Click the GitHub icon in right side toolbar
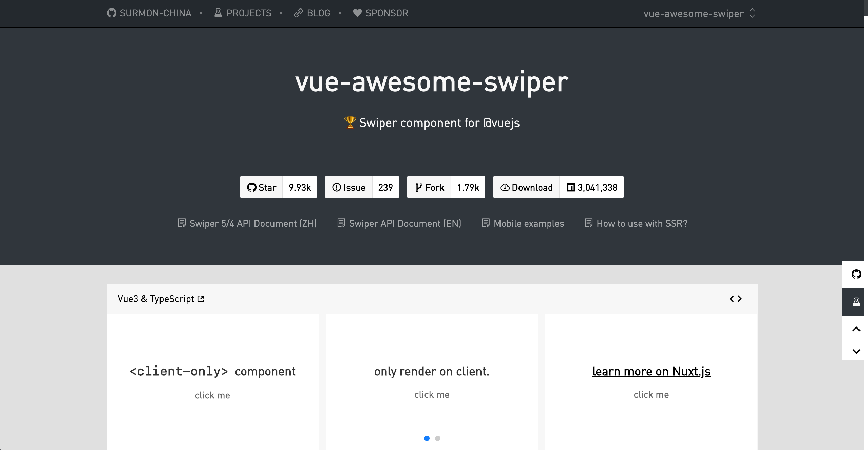Viewport: 868px width, 450px height. click(856, 274)
